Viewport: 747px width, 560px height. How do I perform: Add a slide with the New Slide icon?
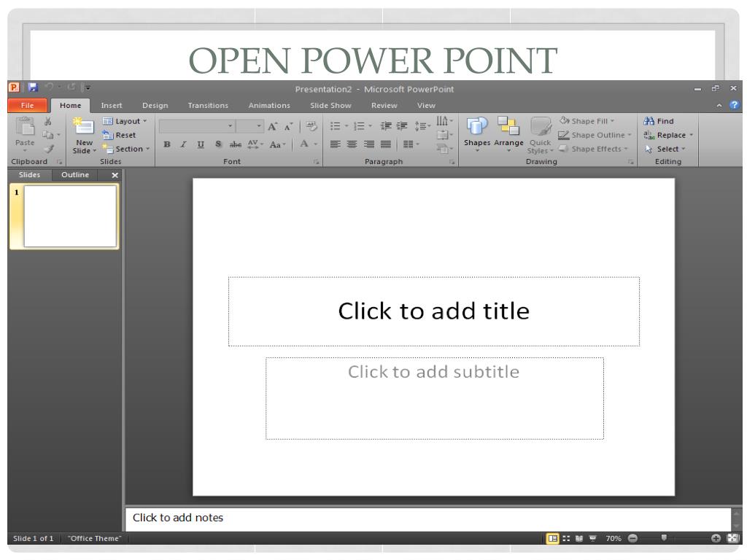(x=83, y=127)
